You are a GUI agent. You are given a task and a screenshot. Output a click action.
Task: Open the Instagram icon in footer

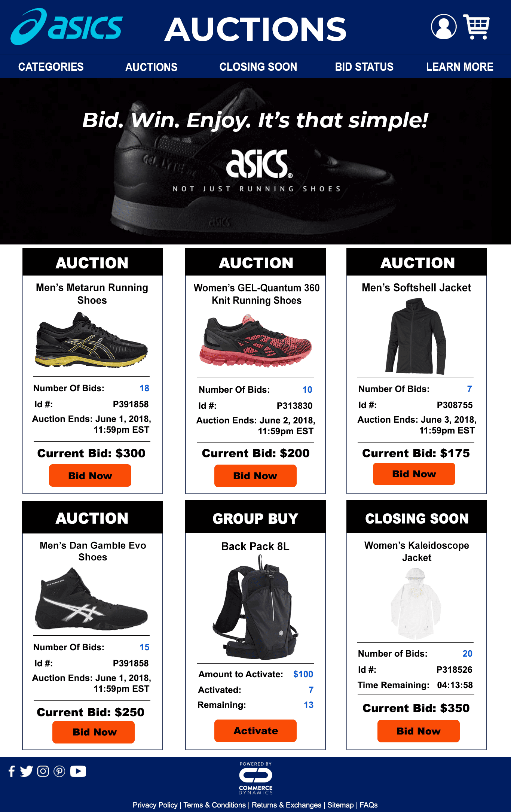coord(43,771)
